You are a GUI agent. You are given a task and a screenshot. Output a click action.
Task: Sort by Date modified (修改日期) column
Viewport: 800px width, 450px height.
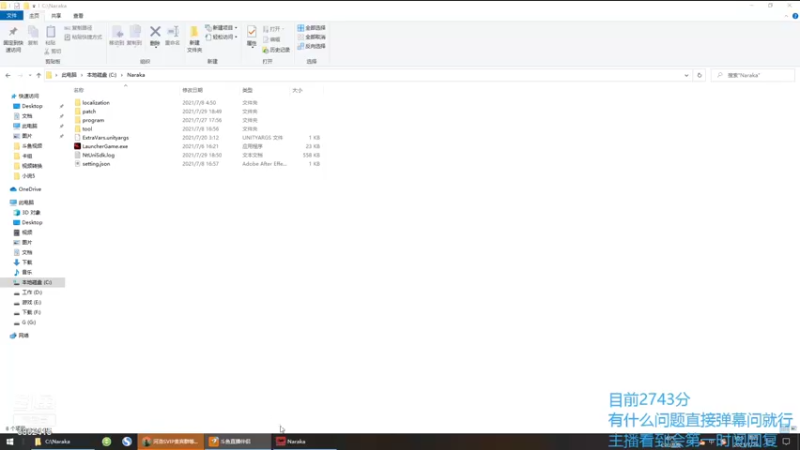coord(193,90)
